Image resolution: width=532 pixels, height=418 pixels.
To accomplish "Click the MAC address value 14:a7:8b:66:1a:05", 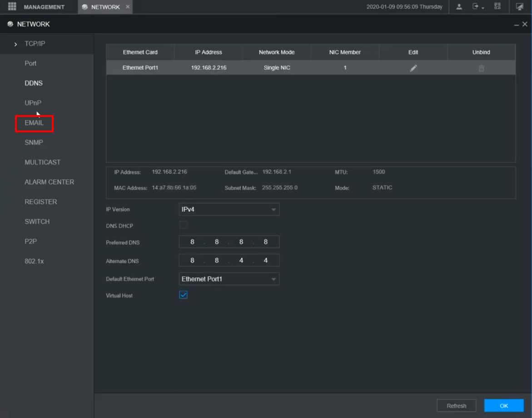I will (174, 187).
